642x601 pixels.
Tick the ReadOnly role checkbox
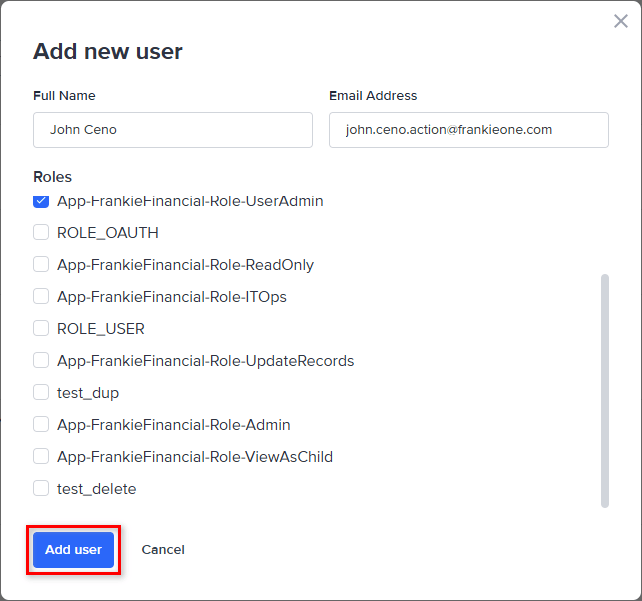tap(41, 265)
